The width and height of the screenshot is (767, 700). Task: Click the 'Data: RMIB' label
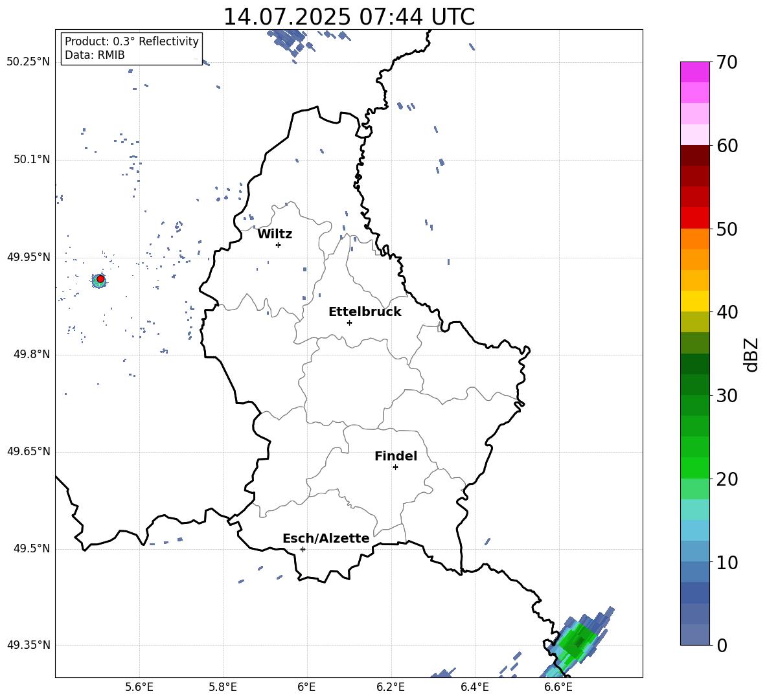(x=95, y=55)
